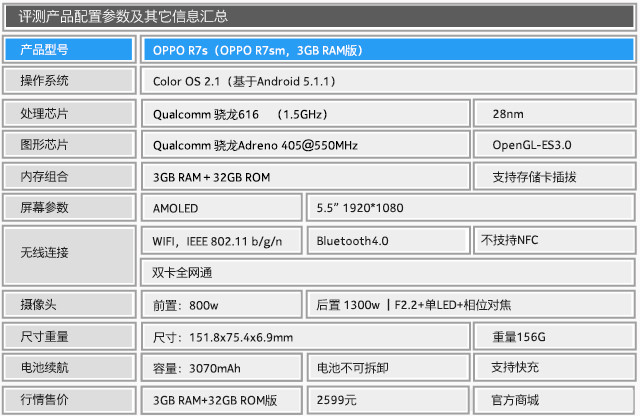
Task: Select the 摄像头 row label
Action: (x=69, y=304)
